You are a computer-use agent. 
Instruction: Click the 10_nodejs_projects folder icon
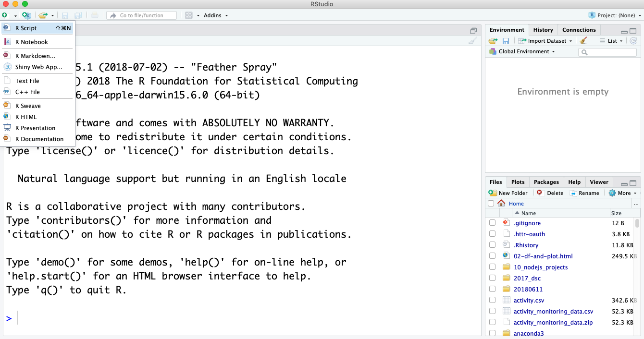point(506,267)
